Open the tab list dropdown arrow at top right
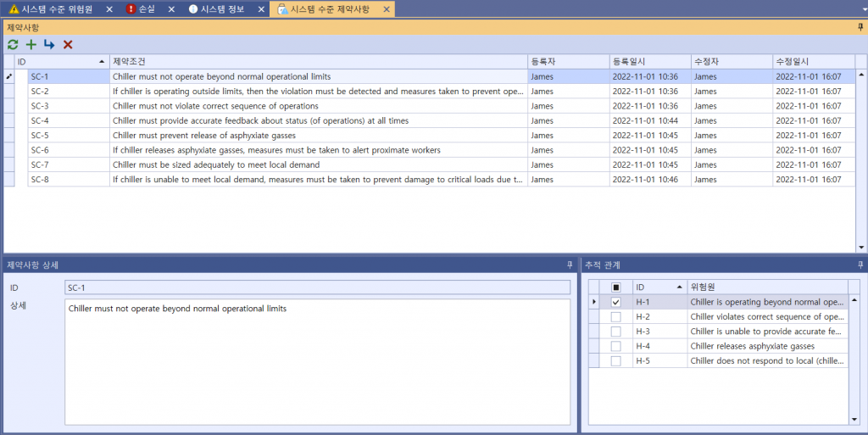 tap(860, 9)
